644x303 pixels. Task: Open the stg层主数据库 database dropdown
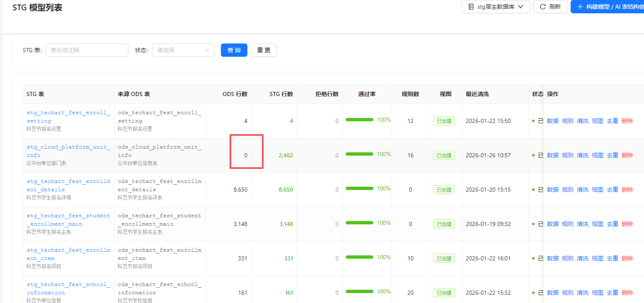[496, 7]
